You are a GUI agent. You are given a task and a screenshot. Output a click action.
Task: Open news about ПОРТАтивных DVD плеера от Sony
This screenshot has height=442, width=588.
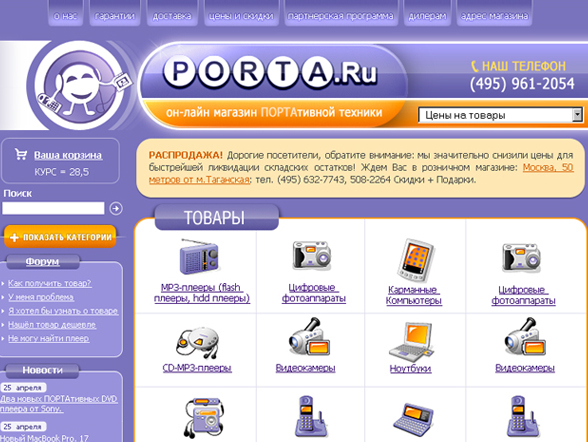click(x=59, y=403)
